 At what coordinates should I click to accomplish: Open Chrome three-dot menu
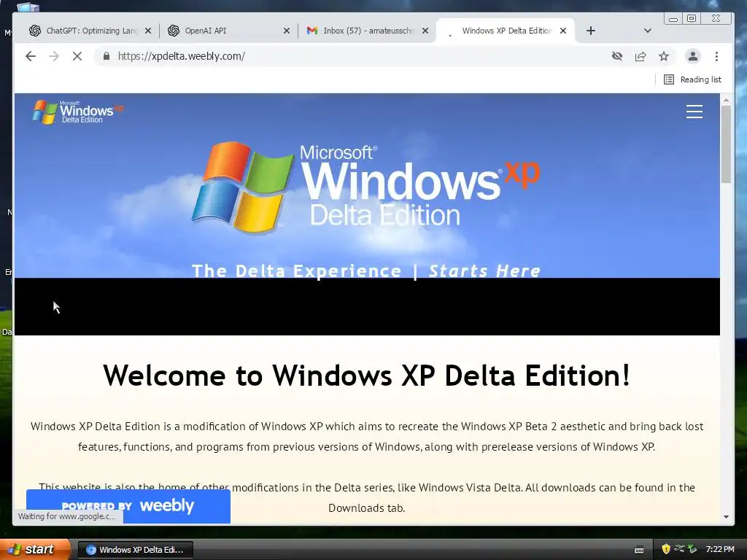(716, 56)
